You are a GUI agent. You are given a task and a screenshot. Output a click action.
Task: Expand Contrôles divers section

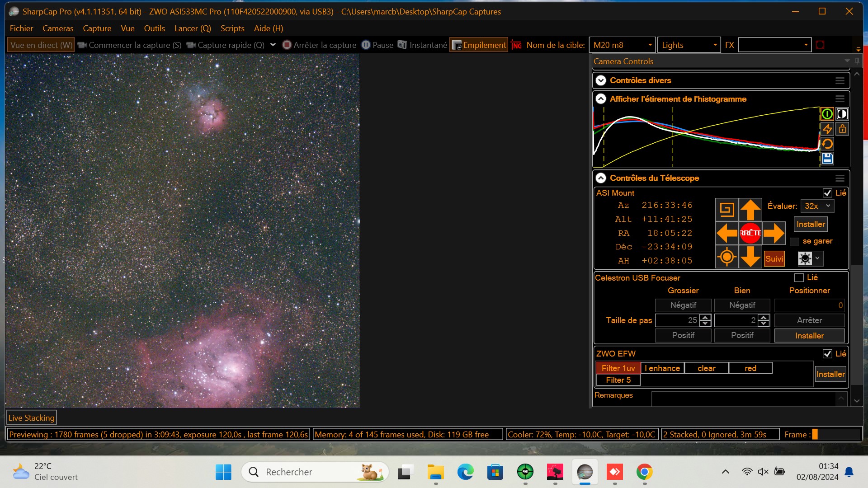click(x=601, y=80)
